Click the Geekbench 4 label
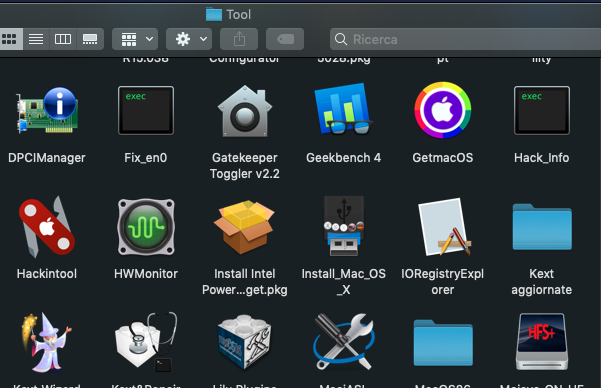The image size is (601, 388). click(x=343, y=158)
